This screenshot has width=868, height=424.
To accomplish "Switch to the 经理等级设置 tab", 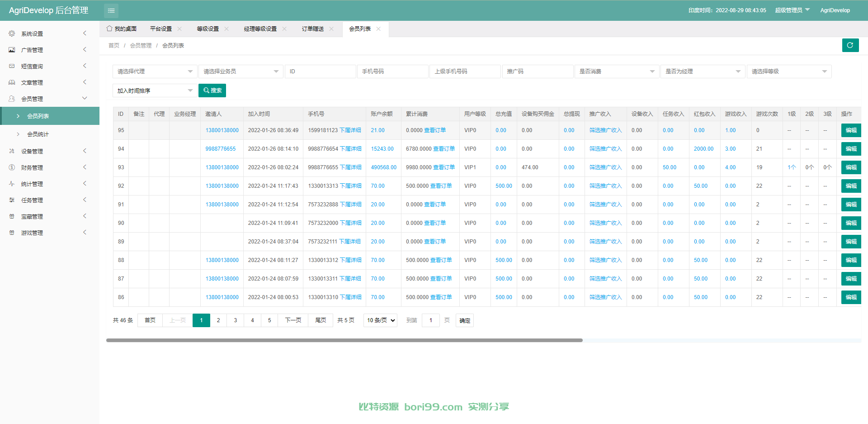I will pos(260,29).
